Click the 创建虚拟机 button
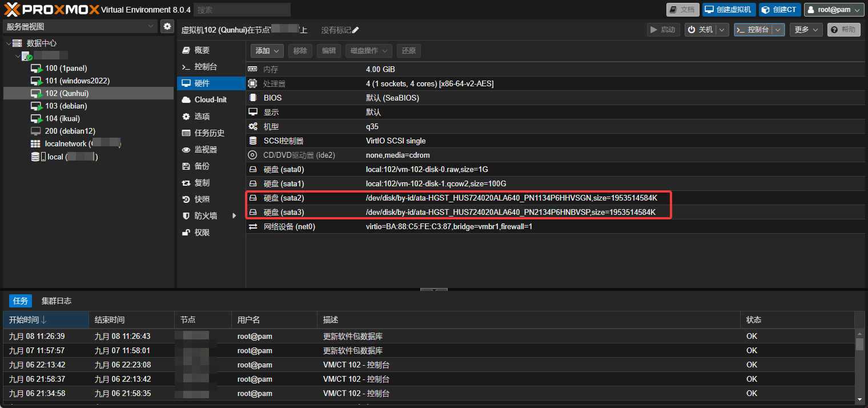 (729, 10)
